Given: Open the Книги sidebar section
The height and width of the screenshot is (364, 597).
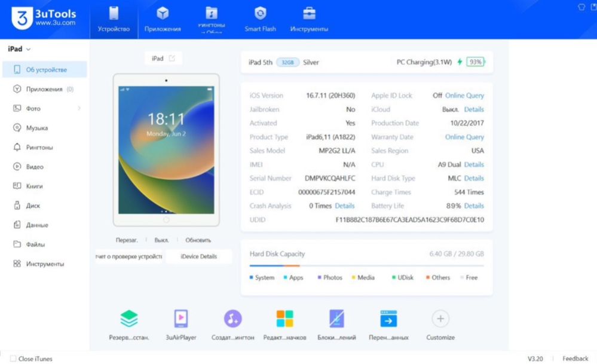Looking at the screenshot, I should (x=45, y=186).
